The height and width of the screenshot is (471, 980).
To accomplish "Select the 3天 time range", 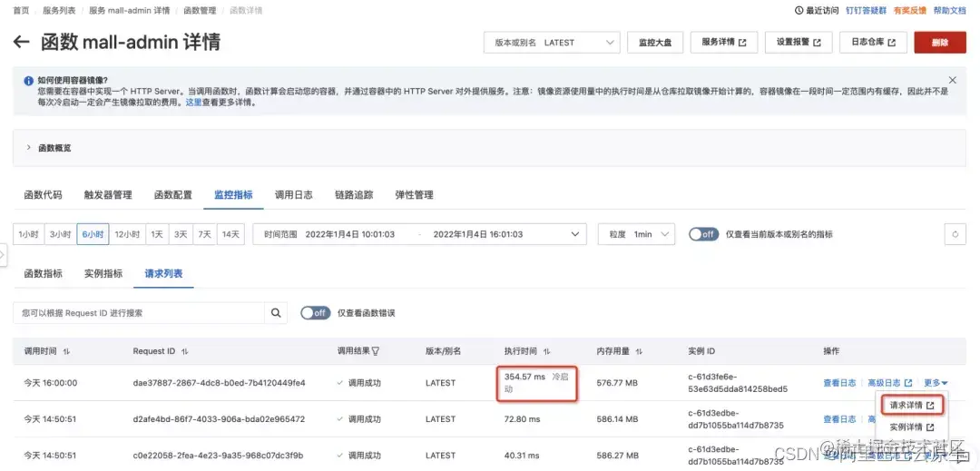I will pos(181,234).
